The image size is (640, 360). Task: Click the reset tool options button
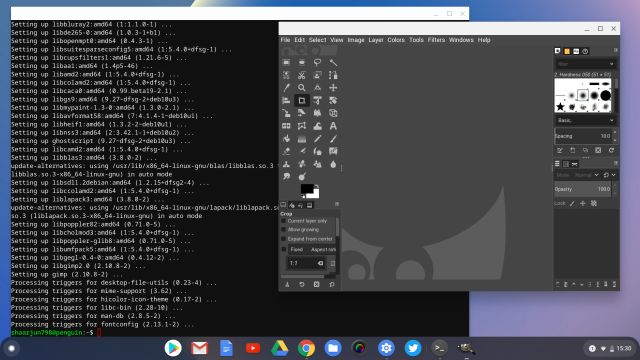(x=332, y=284)
